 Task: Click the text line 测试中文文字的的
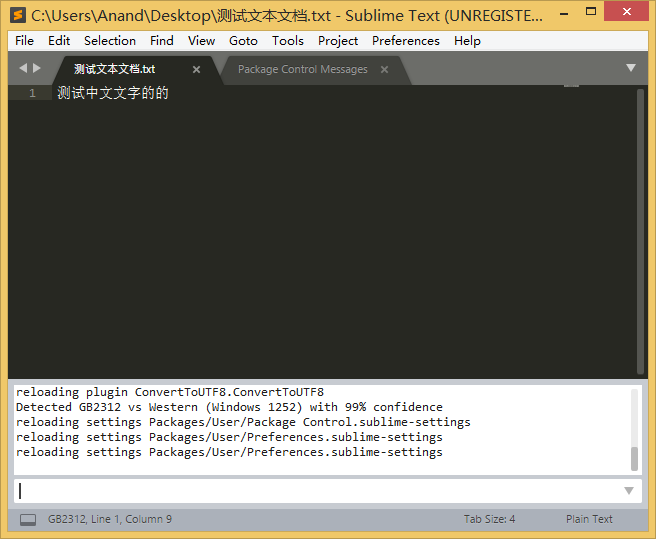[113, 93]
